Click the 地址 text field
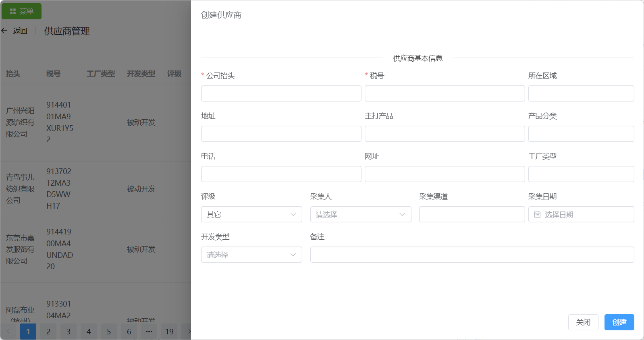Image resolution: width=644 pixels, height=340 pixels. pos(281,134)
